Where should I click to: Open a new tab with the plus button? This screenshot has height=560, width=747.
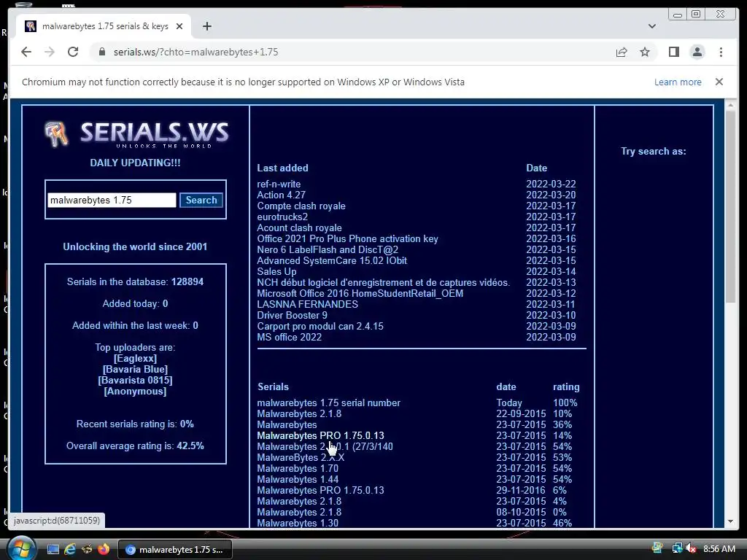pyautogui.click(x=206, y=26)
